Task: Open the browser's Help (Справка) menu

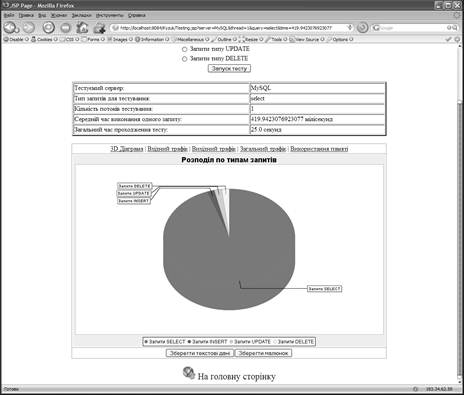Action: pos(137,15)
